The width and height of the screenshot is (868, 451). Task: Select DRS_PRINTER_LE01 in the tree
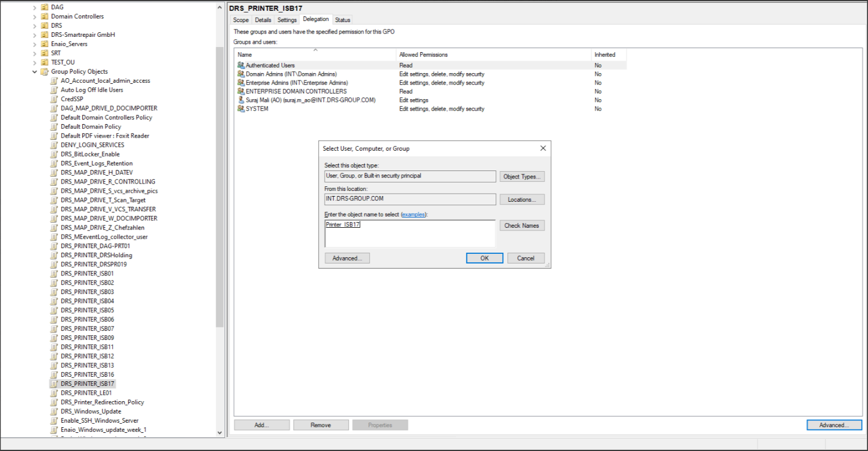[x=86, y=393]
